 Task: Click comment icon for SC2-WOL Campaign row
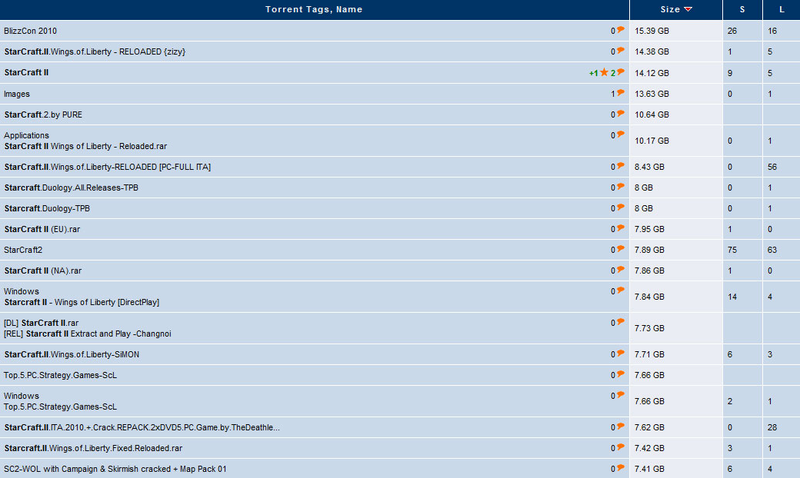[x=620, y=469]
